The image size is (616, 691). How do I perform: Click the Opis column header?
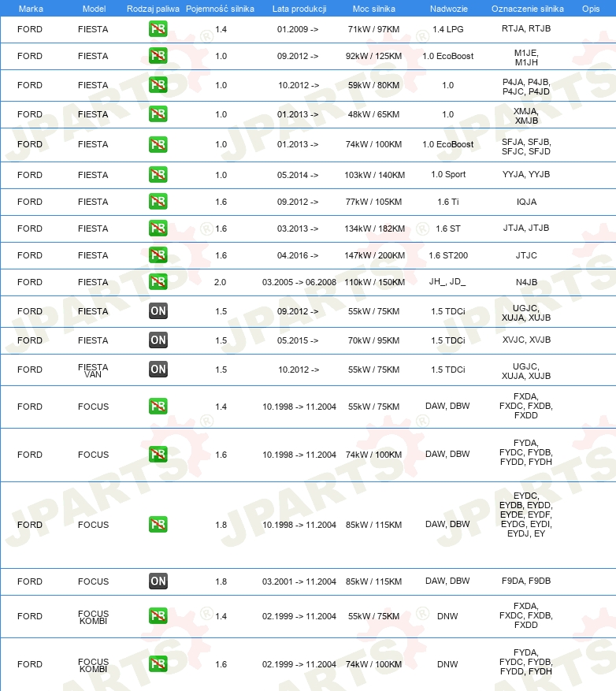click(591, 9)
